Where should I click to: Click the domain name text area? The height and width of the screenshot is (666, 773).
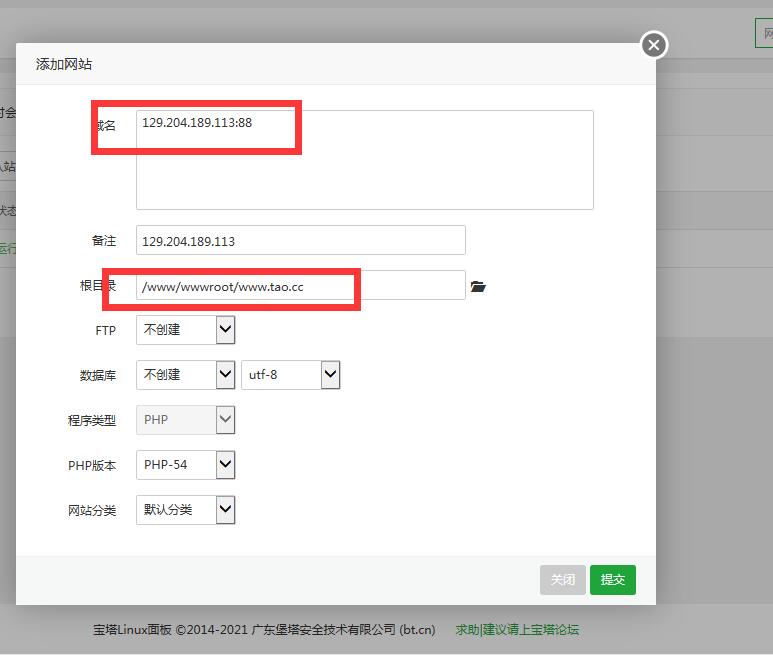pyautogui.click(x=364, y=160)
